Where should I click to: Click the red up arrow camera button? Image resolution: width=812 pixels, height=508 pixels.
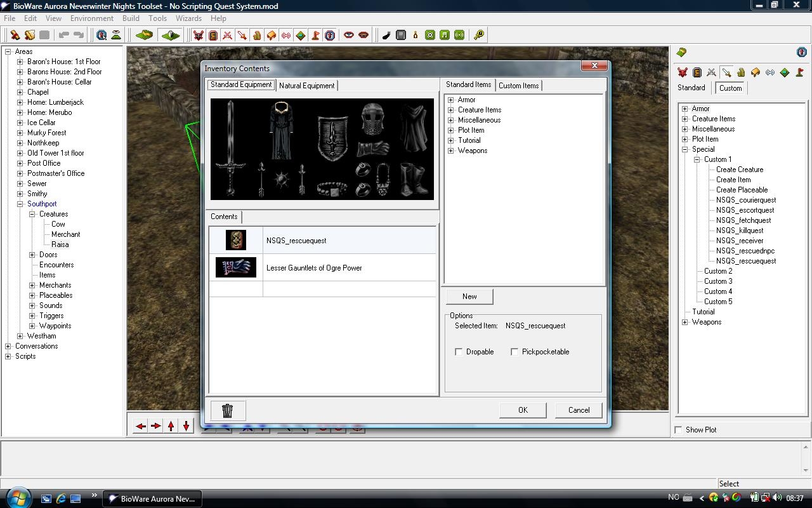coord(171,426)
